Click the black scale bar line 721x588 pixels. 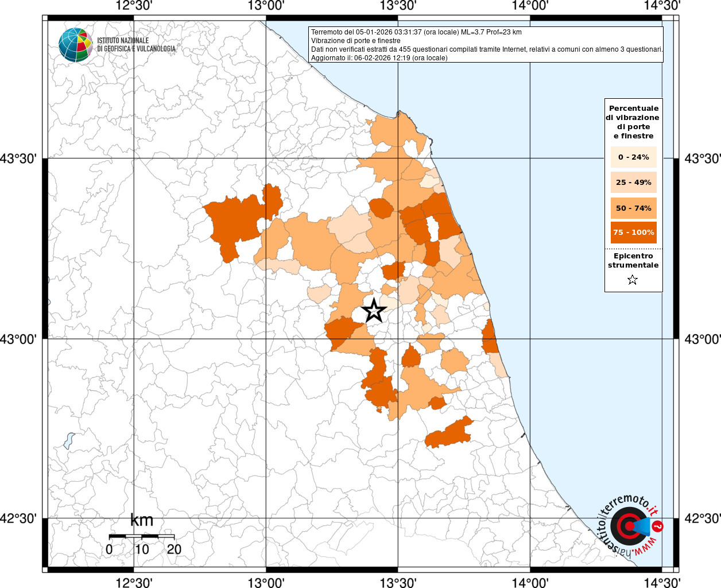pyautogui.click(x=142, y=536)
